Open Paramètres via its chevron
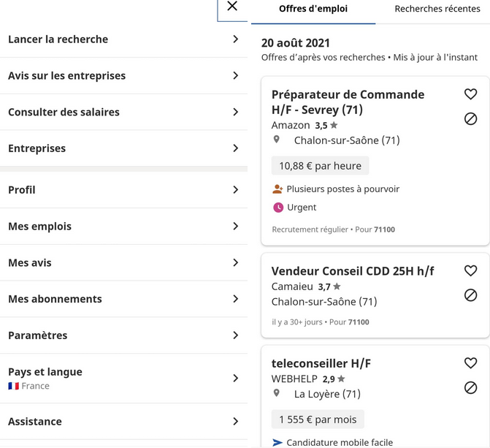The height and width of the screenshot is (448, 490). click(x=236, y=335)
